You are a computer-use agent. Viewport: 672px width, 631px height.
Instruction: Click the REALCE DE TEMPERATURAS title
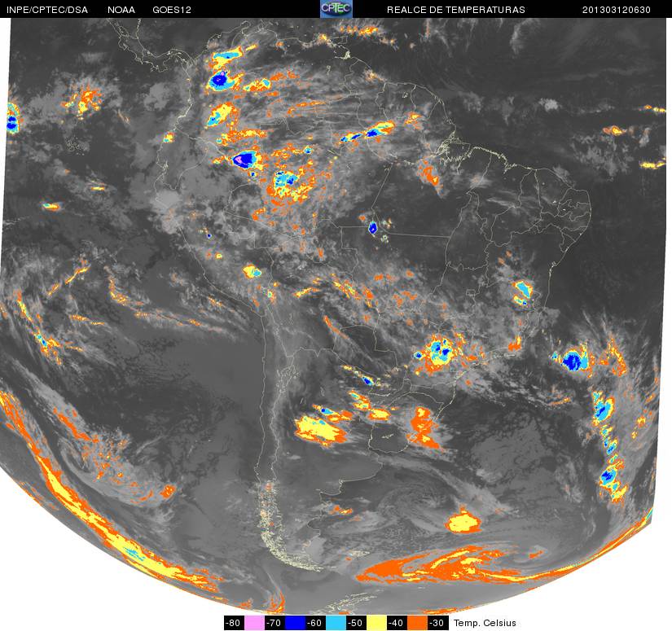[x=456, y=10]
